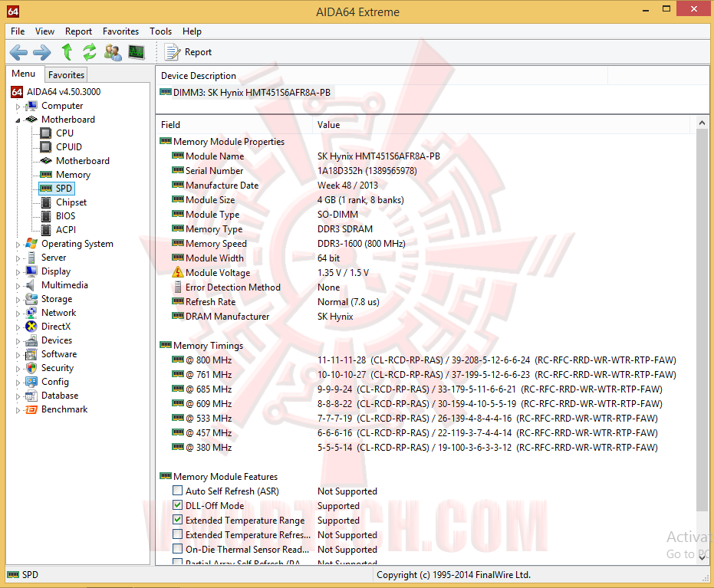Click the Field column header
This screenshot has width=714, height=588.
[234, 125]
